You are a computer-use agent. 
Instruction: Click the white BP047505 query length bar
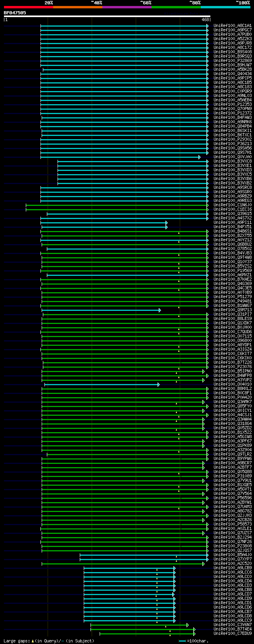[107, 16]
